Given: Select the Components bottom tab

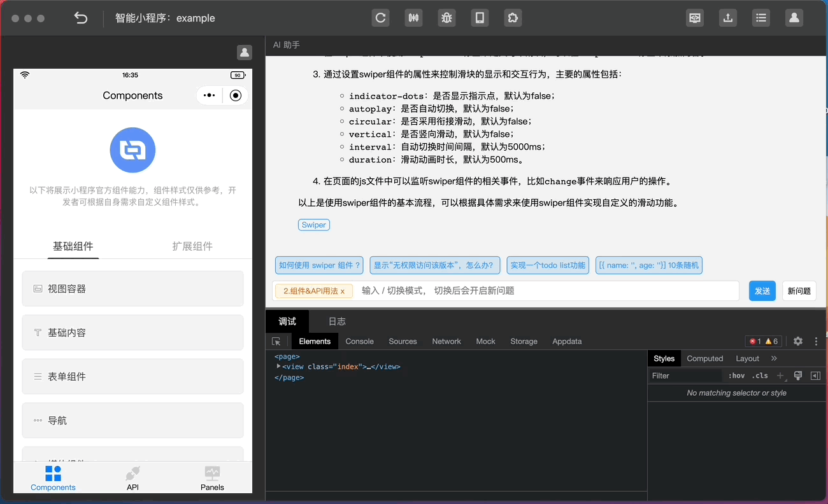Looking at the screenshot, I should [x=53, y=478].
